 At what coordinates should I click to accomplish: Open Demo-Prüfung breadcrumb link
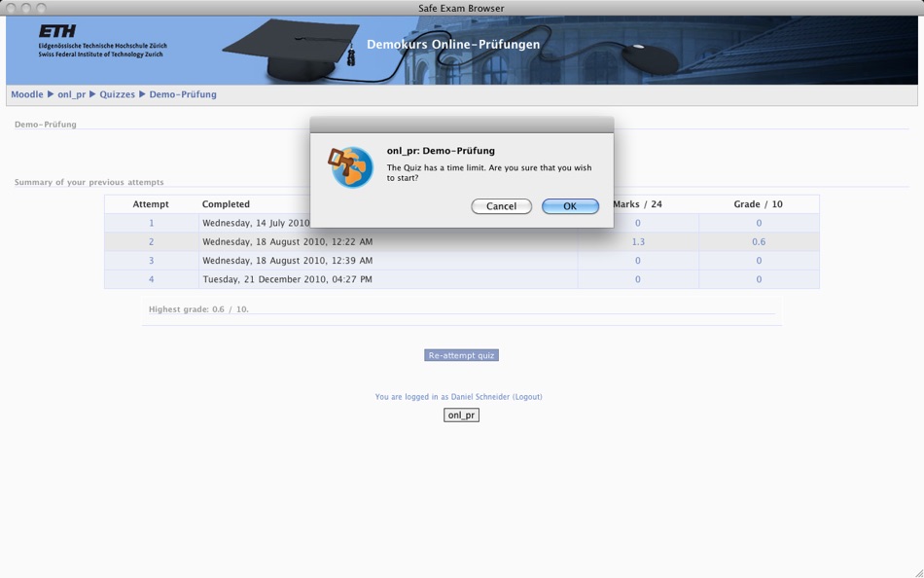[x=183, y=94]
